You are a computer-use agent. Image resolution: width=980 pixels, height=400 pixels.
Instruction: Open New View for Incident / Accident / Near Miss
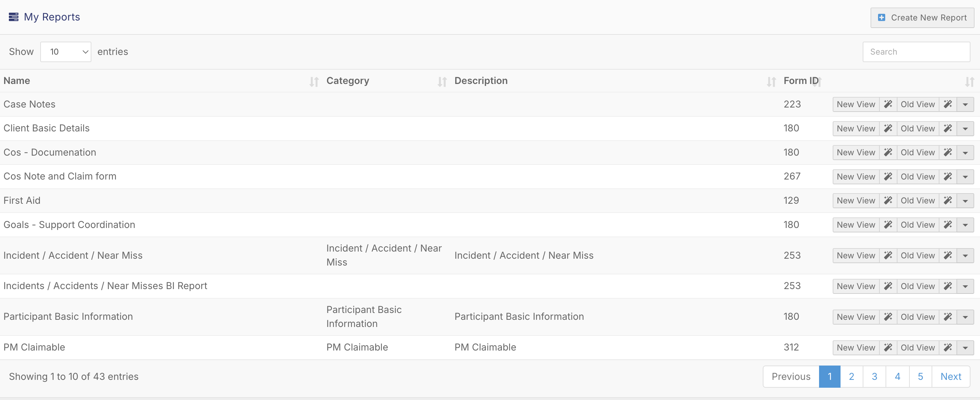(856, 256)
